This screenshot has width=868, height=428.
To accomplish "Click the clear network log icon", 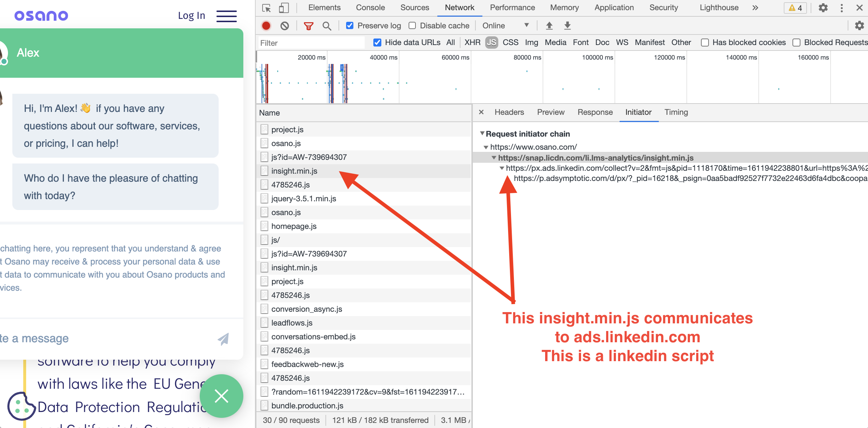I will pos(285,26).
